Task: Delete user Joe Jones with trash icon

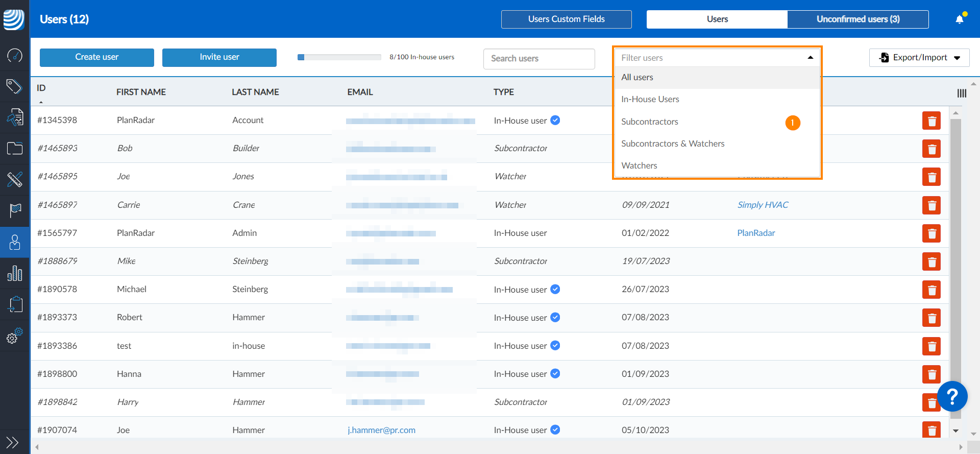Action: (932, 177)
